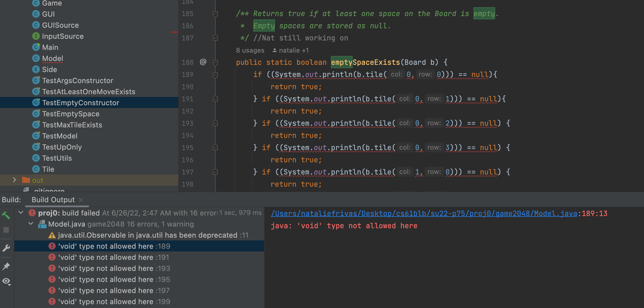Click the stop build square icon
The image size is (644, 308).
6,230
